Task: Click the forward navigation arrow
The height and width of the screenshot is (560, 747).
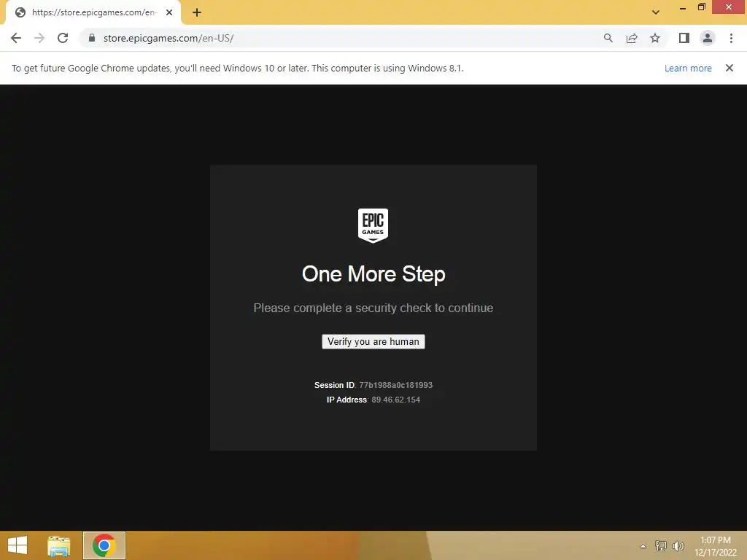Action: [x=39, y=38]
